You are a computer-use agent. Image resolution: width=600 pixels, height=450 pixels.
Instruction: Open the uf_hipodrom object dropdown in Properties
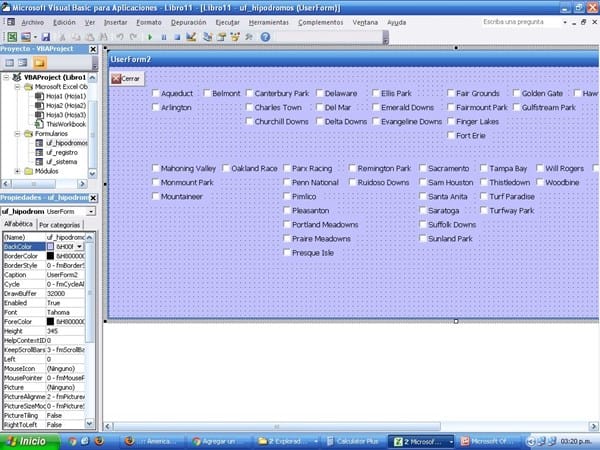click(91, 212)
